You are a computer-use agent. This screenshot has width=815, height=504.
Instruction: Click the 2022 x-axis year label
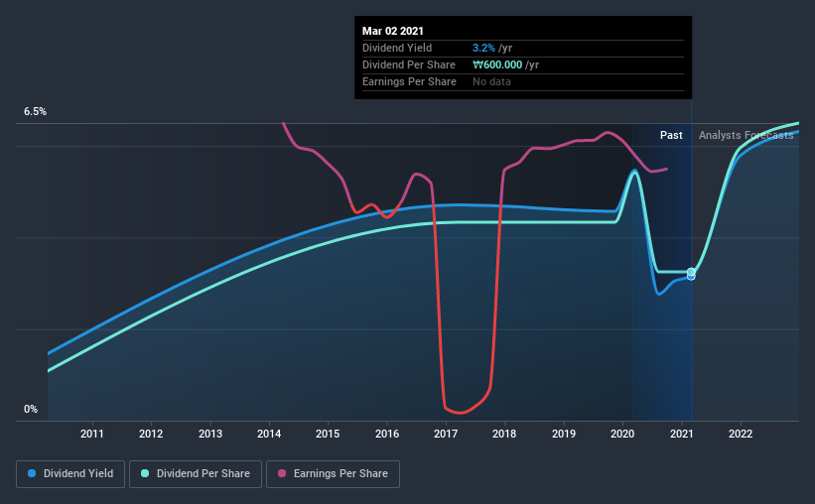pos(741,434)
